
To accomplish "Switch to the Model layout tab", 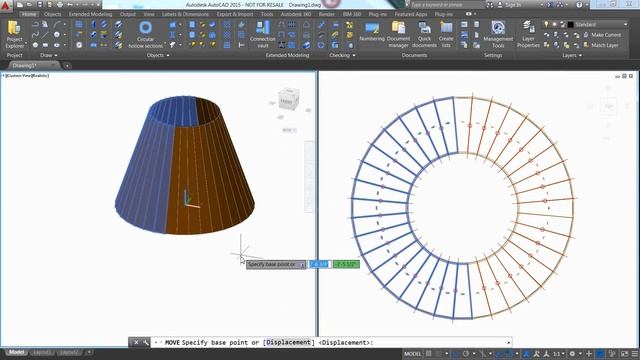I will (x=17, y=352).
